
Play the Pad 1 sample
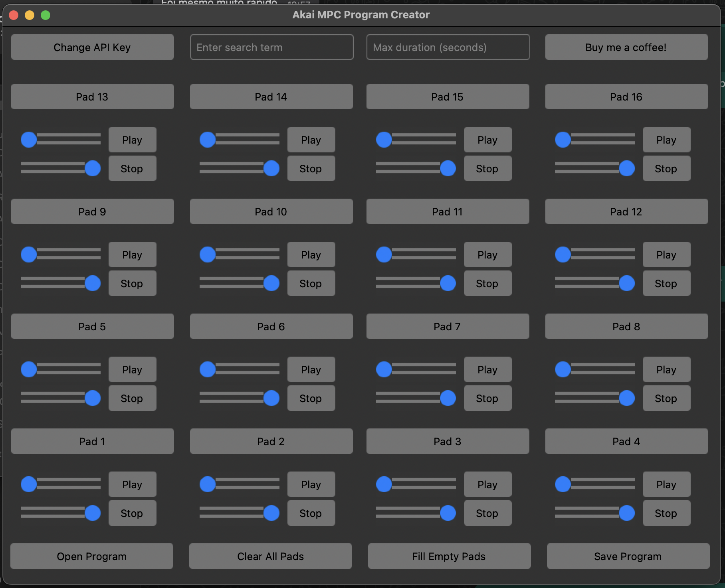(x=132, y=484)
